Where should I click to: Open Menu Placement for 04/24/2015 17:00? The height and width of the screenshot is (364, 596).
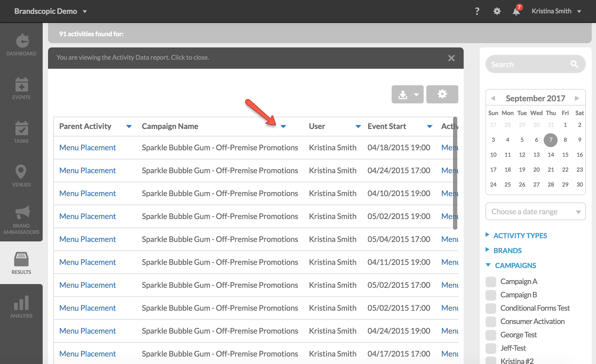88,171
